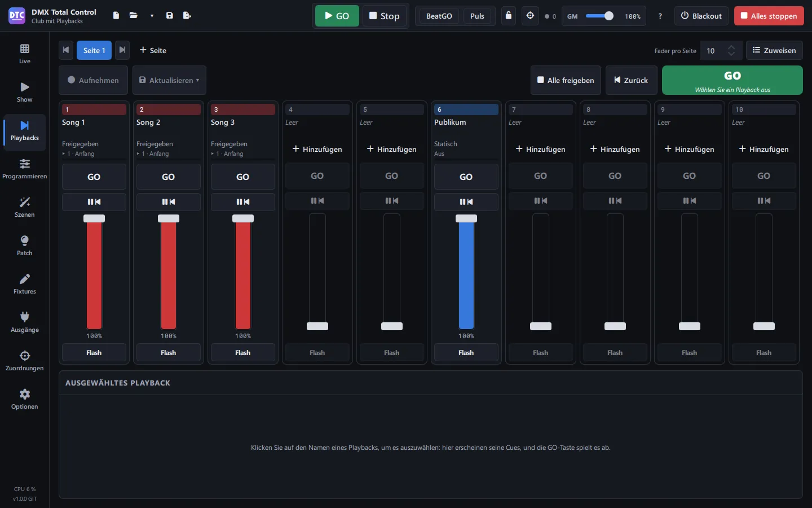Switch to the Show section
This screenshot has height=508, width=812.
coord(25,93)
